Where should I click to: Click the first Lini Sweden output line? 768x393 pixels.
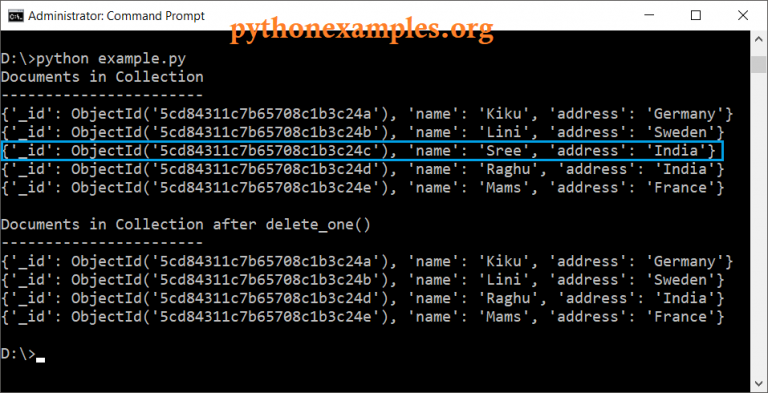coord(362,132)
